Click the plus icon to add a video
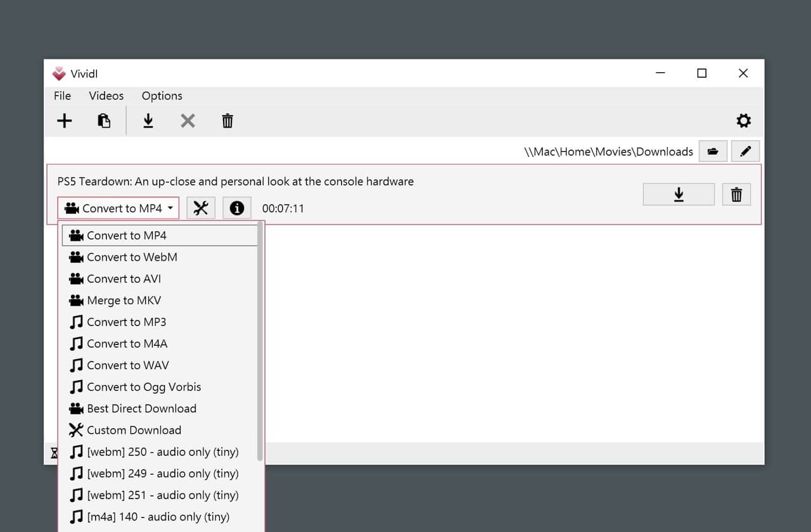Screen dimensions: 811x532 pos(65,121)
